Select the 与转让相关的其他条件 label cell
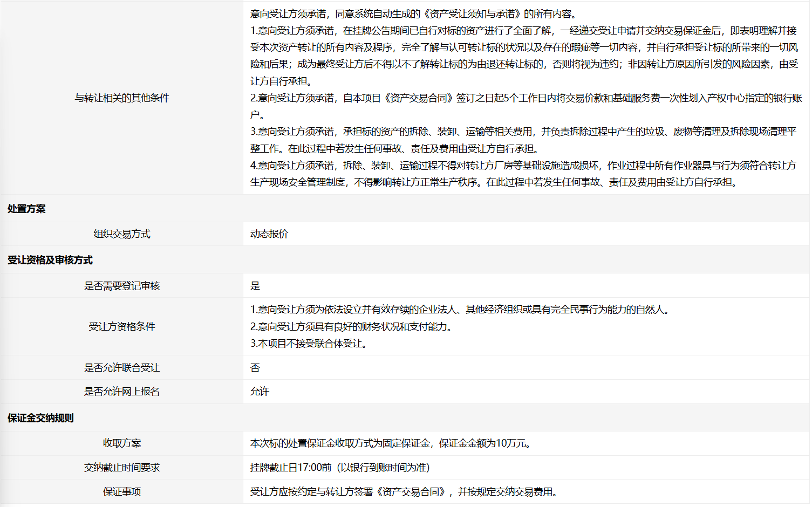The image size is (812, 507). point(122,98)
